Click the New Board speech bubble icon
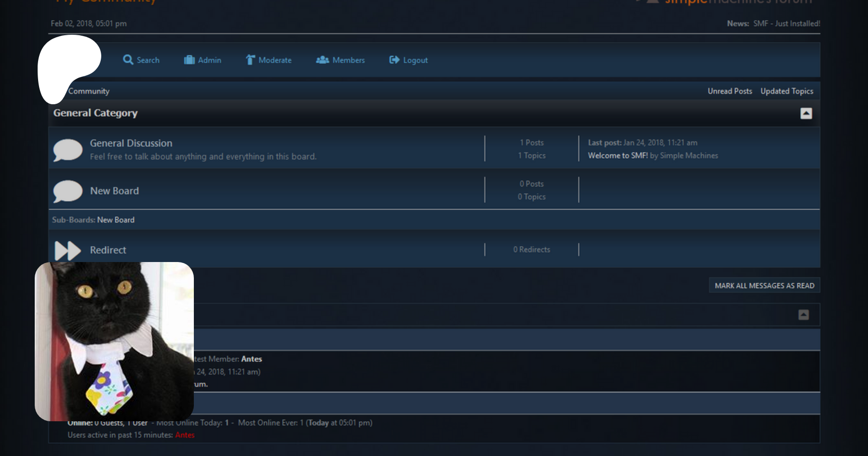 tap(68, 191)
